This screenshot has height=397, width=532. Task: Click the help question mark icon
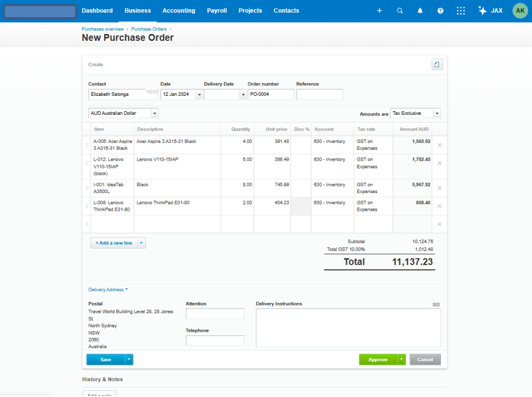tap(440, 11)
